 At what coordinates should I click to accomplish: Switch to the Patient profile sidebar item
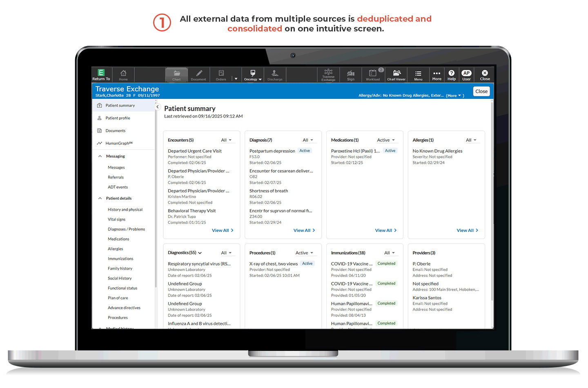(118, 118)
